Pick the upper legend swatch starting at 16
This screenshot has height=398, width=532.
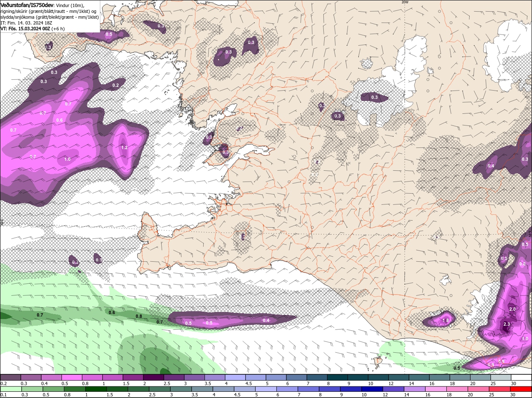440,377
